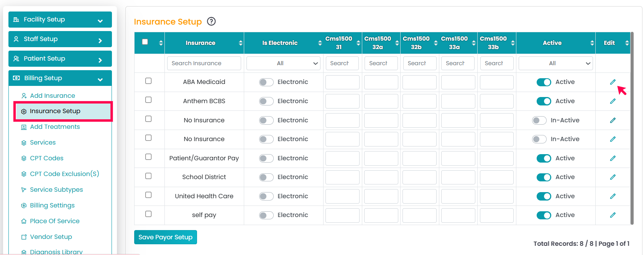Screen dimensions: 644x255
Task: Sort by the Active column arrows
Action: click(x=592, y=43)
